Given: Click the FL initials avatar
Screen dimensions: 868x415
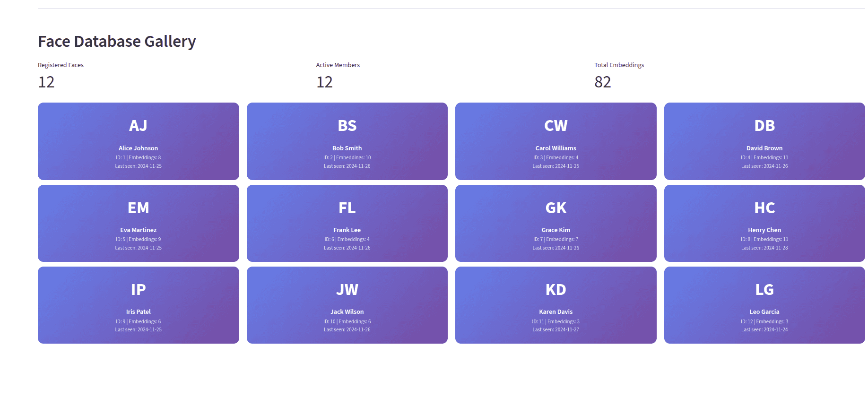Looking at the screenshot, I should point(347,208).
